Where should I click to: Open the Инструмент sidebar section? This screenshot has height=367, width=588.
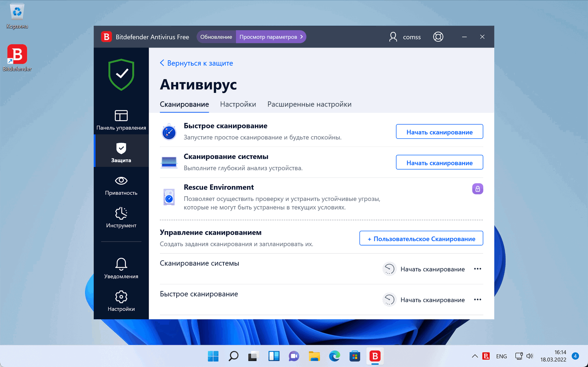coord(121,217)
